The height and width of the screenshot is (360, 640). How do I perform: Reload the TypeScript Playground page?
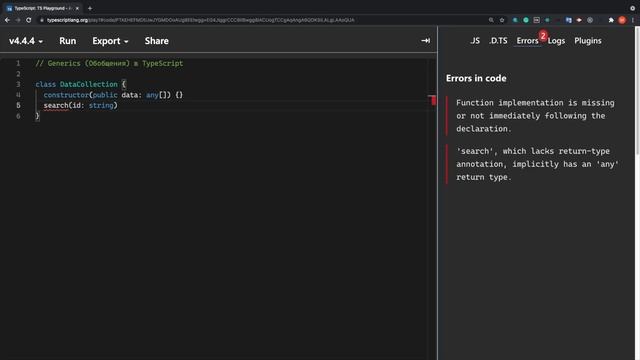tap(29, 20)
